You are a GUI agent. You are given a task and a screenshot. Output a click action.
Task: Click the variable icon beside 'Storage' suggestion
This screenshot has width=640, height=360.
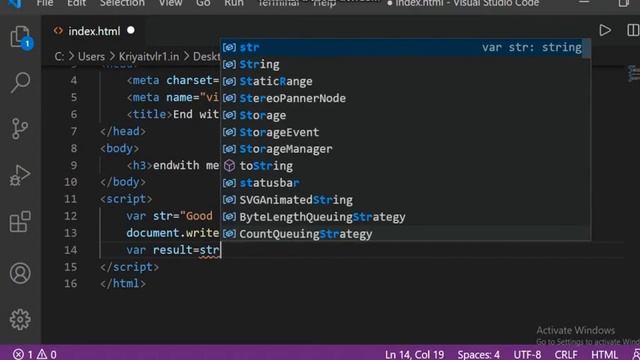click(229, 115)
